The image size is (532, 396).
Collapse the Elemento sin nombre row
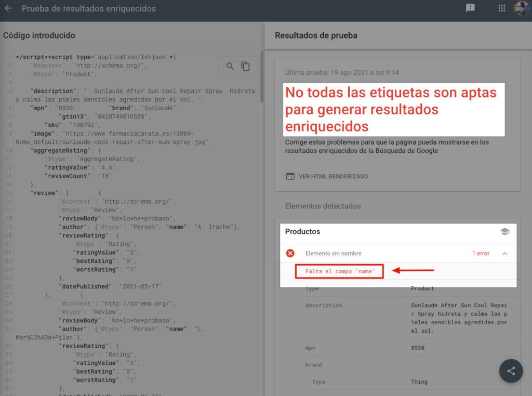(x=504, y=254)
